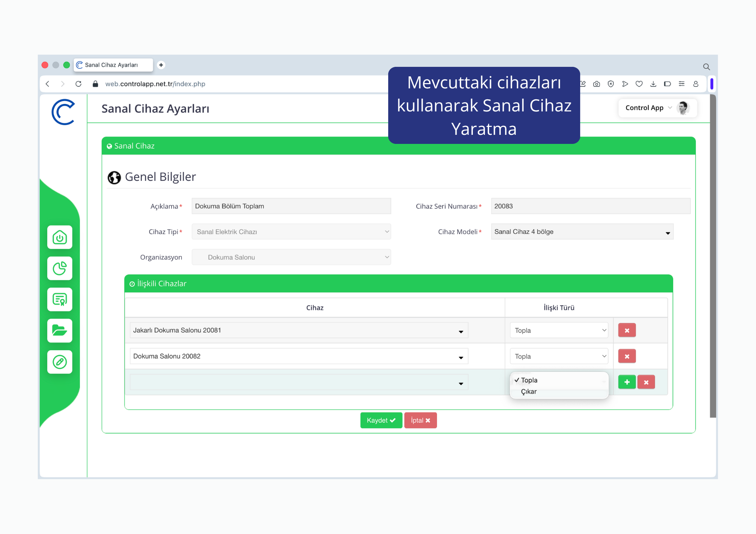756x534 pixels.
Task: Click the heart bookmark toolbar icon
Action: point(639,84)
